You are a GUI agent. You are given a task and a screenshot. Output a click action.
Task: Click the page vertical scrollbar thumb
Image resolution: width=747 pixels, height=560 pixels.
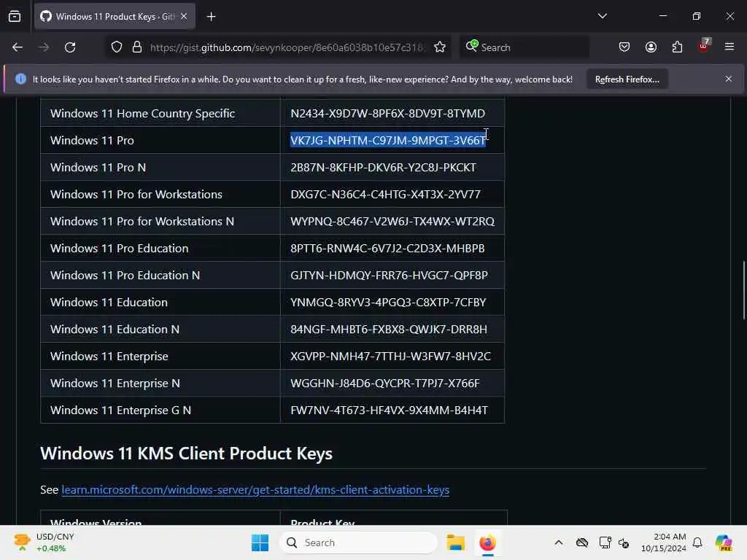click(x=743, y=290)
